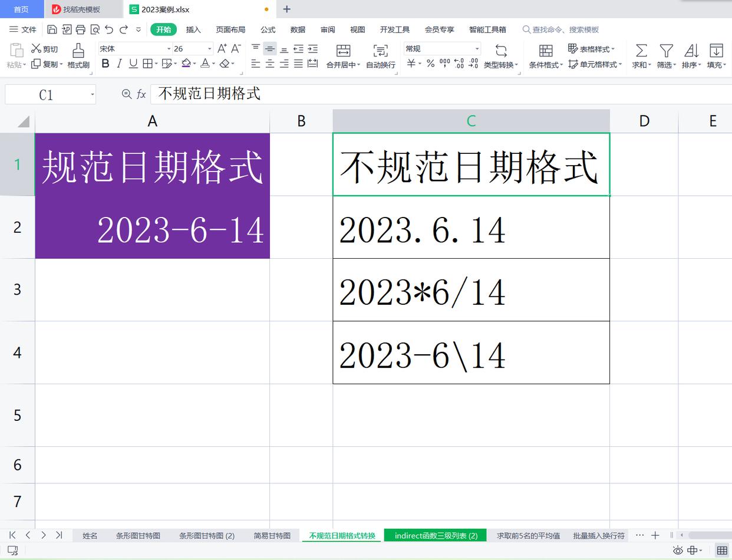Click the Print icon

coord(81,29)
